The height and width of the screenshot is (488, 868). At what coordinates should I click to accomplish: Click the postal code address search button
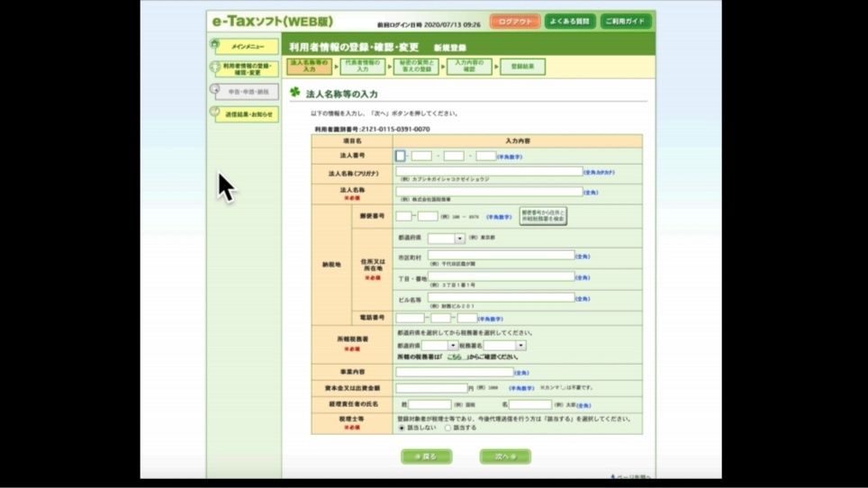542,216
